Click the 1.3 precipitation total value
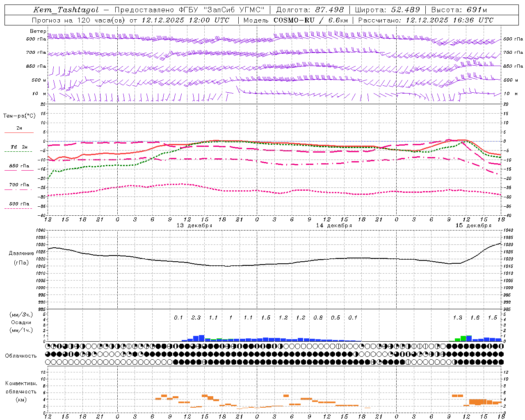Image resolution: width=525 pixels, height=420 pixels. pyautogui.click(x=457, y=318)
